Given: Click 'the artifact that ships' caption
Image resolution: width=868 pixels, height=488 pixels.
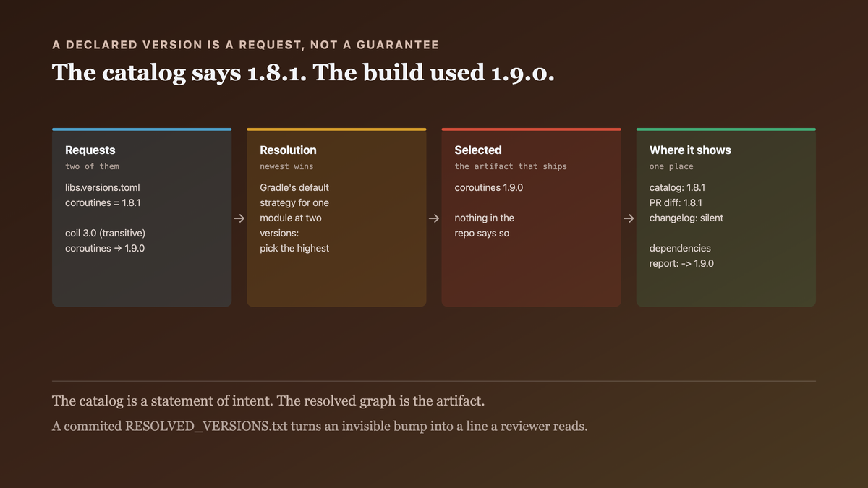Looking at the screenshot, I should (511, 166).
